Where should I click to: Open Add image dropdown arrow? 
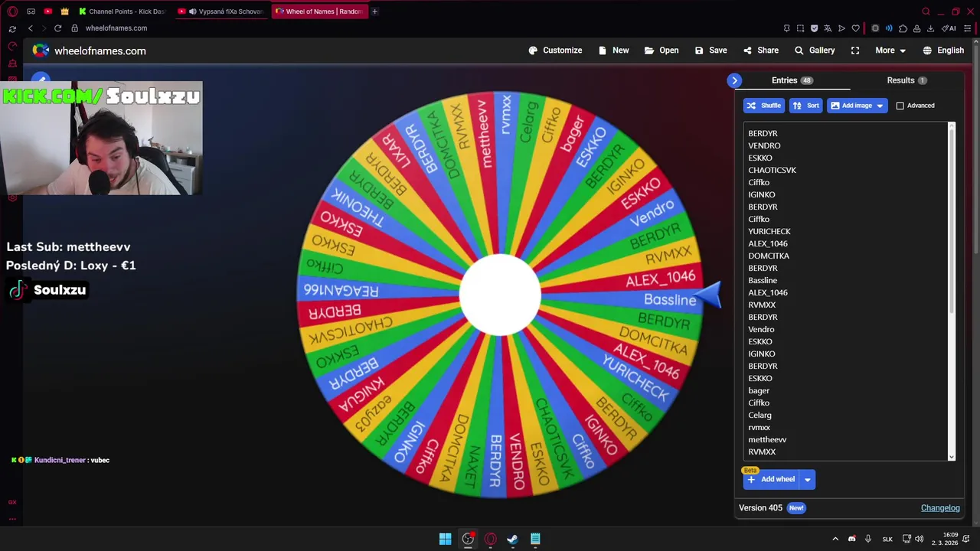tap(880, 106)
